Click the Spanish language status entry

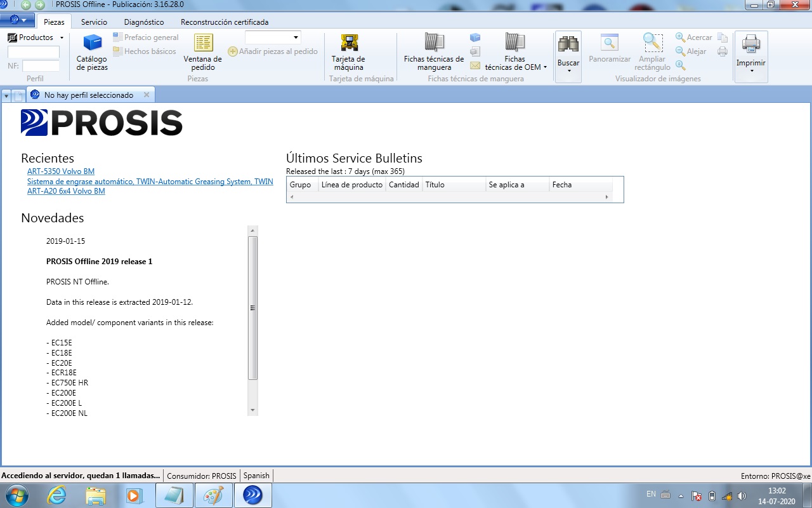[x=256, y=476]
